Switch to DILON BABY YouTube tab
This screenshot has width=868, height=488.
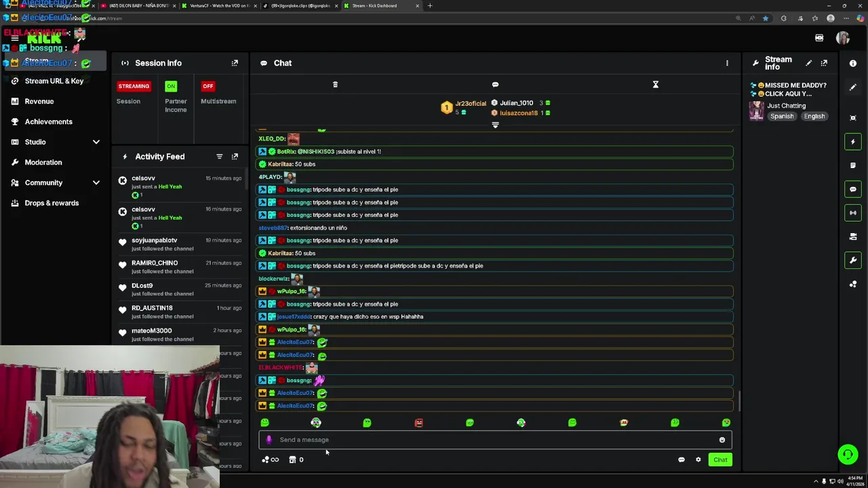coord(139,5)
